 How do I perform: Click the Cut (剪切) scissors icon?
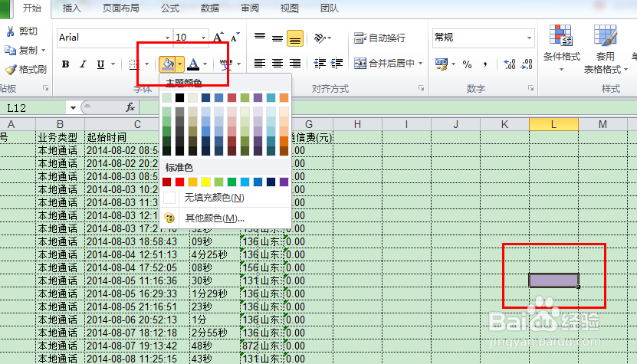10,31
